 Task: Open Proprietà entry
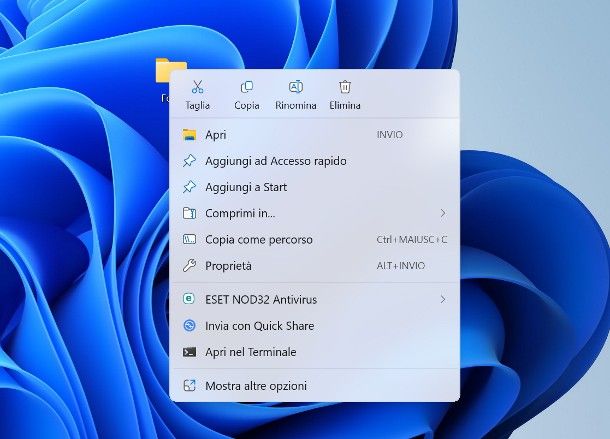click(315, 266)
